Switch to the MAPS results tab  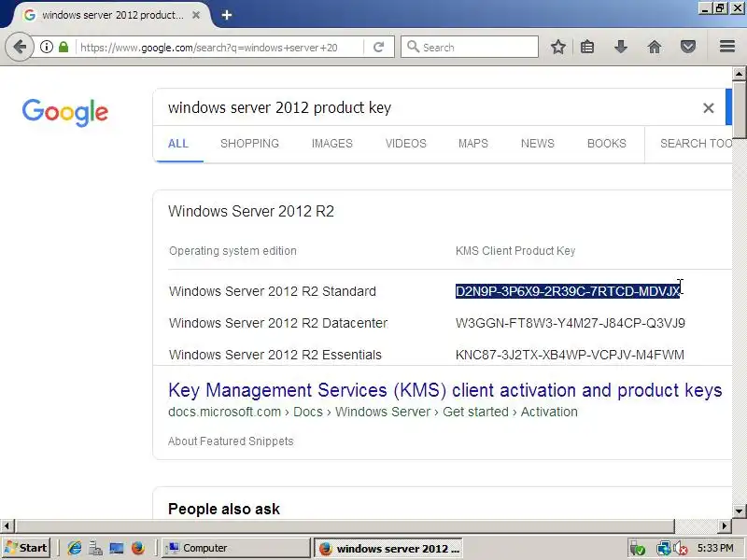click(473, 144)
